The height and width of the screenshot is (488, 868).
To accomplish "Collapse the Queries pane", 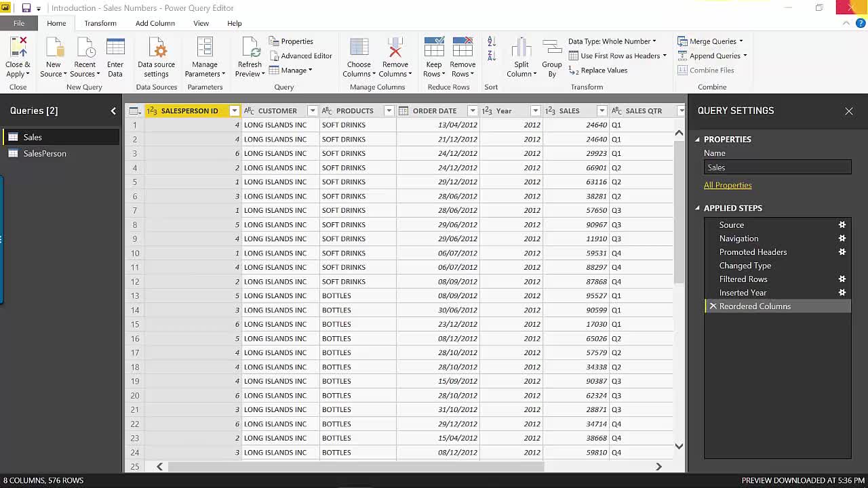I will 113,110.
